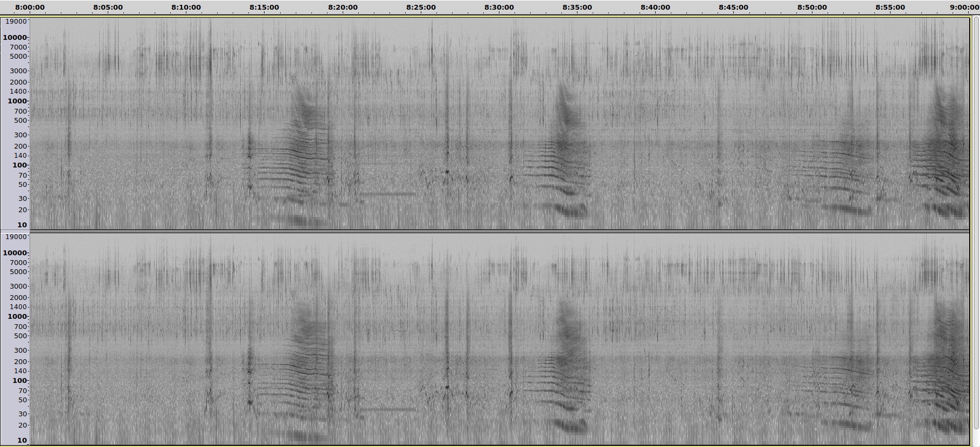Click the 8:15:00 mark on the timeline ruler
The image size is (980, 447).
tap(264, 7)
